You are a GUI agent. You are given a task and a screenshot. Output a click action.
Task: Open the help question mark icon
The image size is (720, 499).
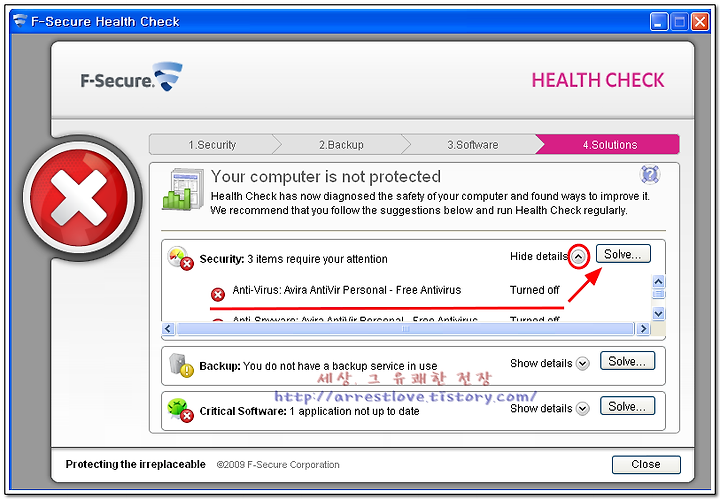pyautogui.click(x=649, y=174)
